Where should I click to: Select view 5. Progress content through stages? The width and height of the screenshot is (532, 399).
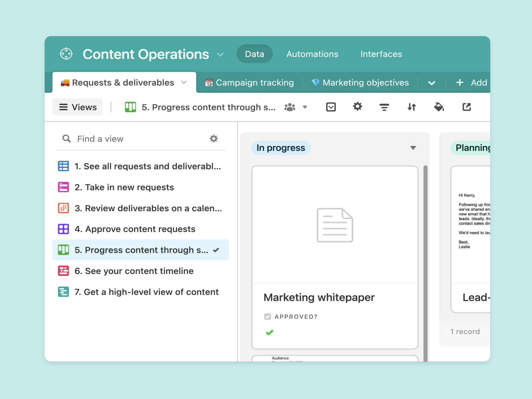tap(141, 250)
